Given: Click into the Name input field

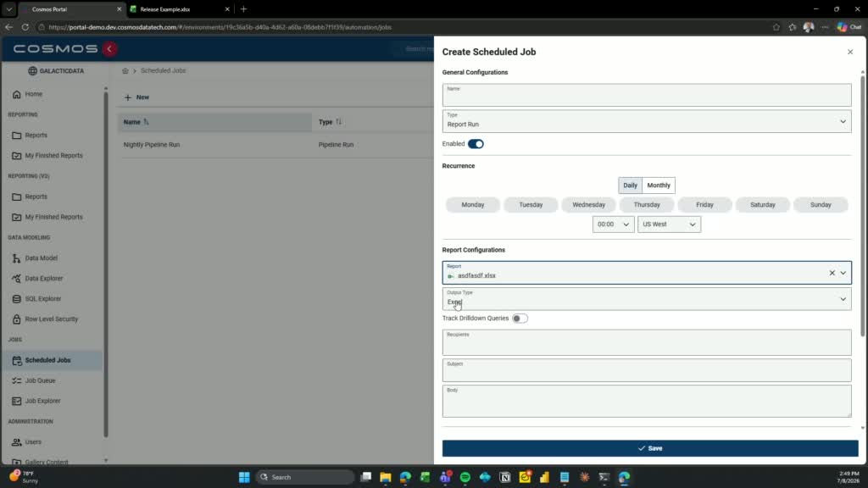Looking at the screenshot, I should [x=647, y=95].
